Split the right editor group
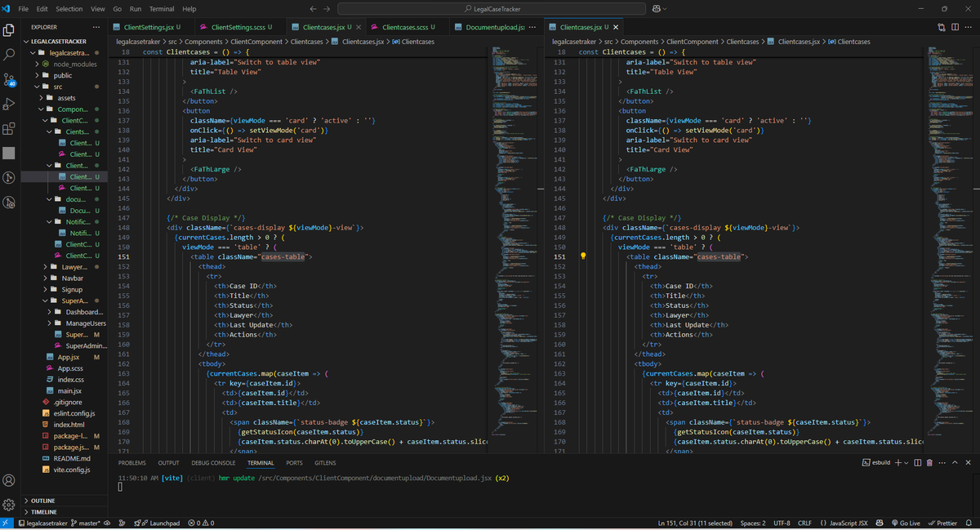 (x=955, y=27)
